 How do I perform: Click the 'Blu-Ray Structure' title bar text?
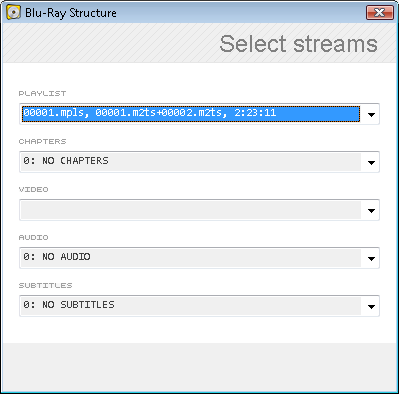pyautogui.click(x=71, y=13)
